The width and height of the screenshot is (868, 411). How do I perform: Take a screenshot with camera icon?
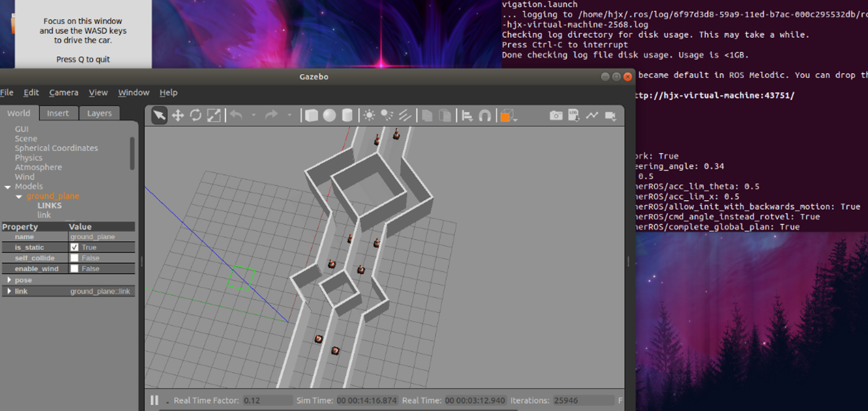click(556, 115)
